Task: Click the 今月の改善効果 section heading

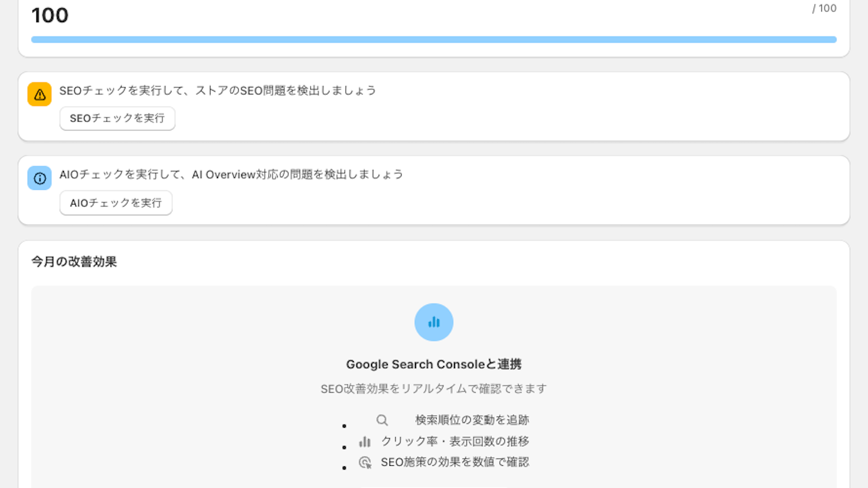Action: (x=74, y=262)
